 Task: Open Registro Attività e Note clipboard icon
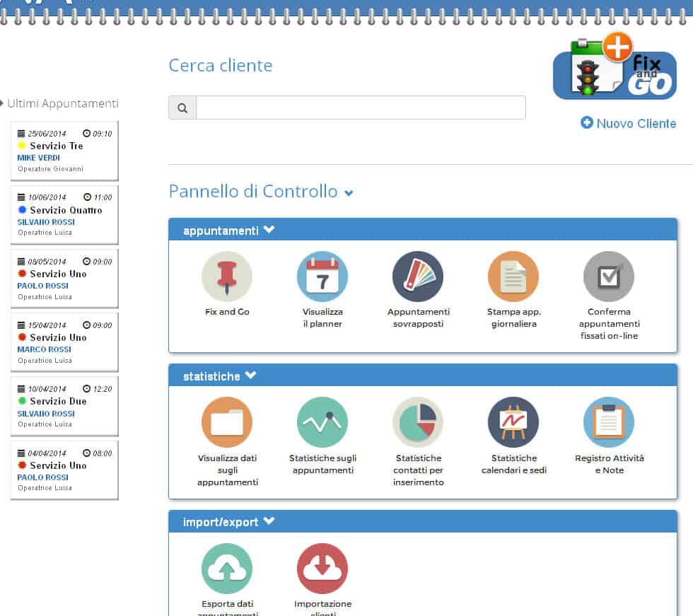[609, 422]
